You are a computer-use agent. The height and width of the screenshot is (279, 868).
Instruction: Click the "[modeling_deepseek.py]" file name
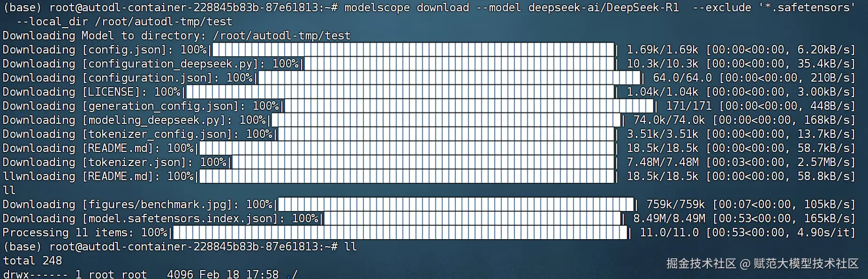(154, 120)
